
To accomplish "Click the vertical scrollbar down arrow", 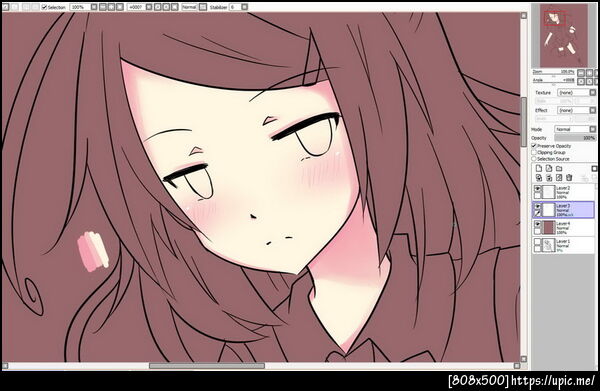I will (x=524, y=359).
